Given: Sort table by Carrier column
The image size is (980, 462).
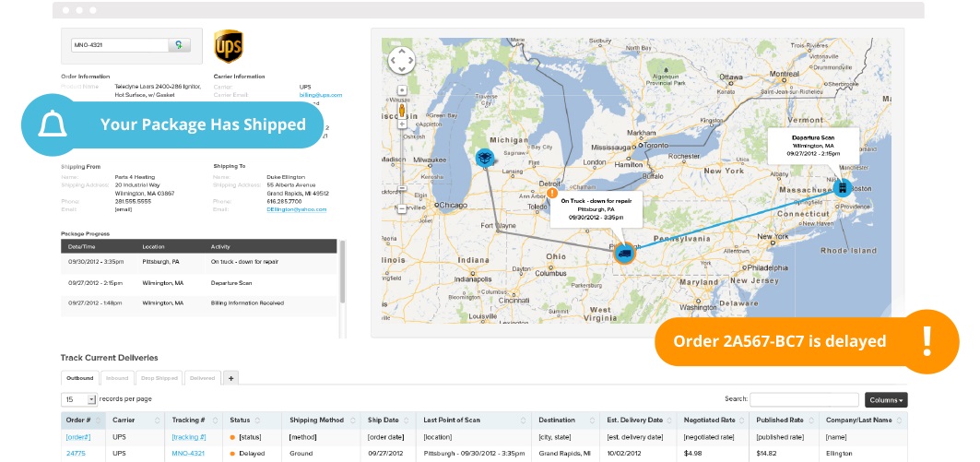Looking at the screenshot, I should (135, 421).
